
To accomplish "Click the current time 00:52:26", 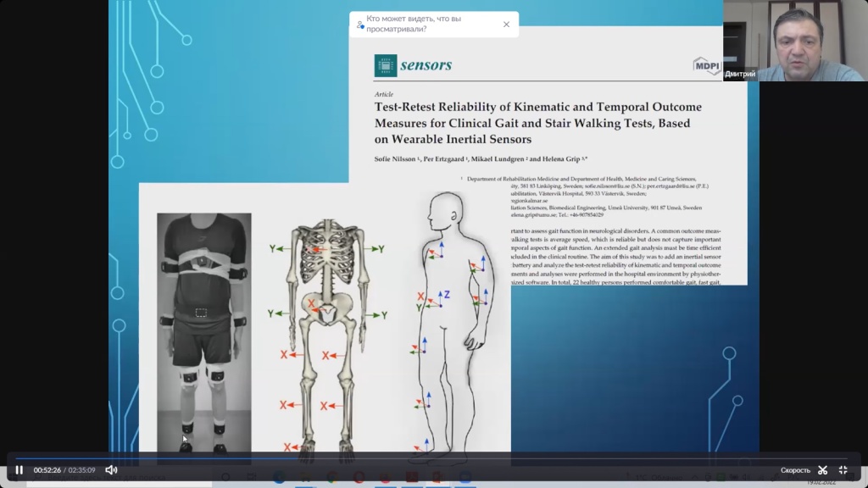I will [47, 470].
